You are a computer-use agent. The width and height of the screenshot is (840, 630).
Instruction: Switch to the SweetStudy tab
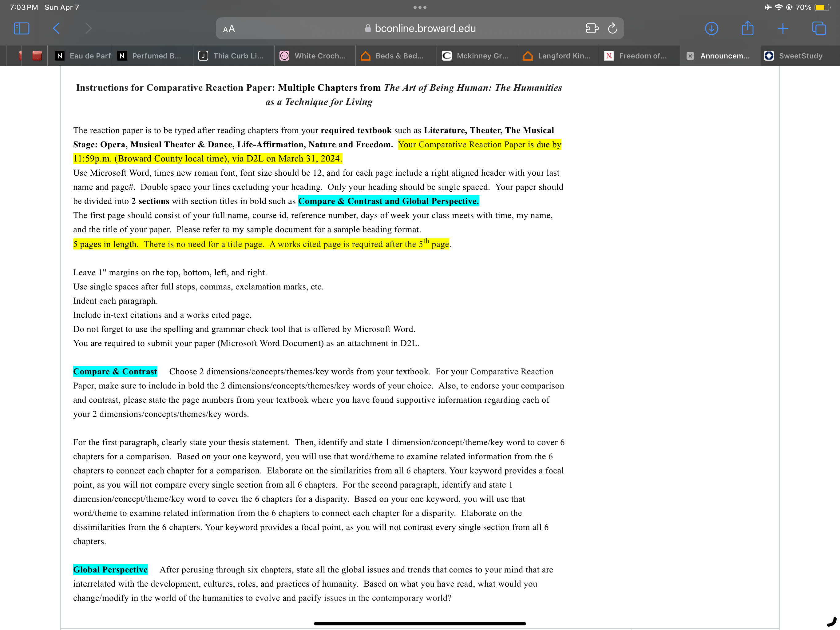pos(800,56)
